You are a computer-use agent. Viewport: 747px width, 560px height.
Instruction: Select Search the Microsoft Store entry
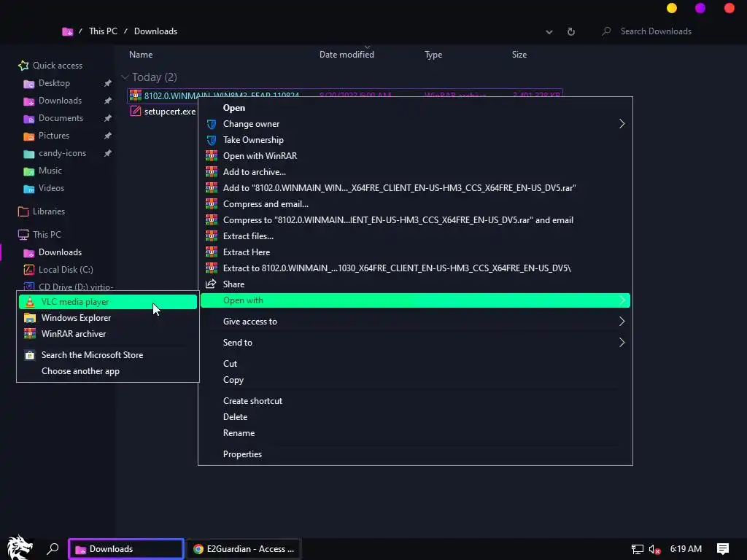tap(108, 355)
